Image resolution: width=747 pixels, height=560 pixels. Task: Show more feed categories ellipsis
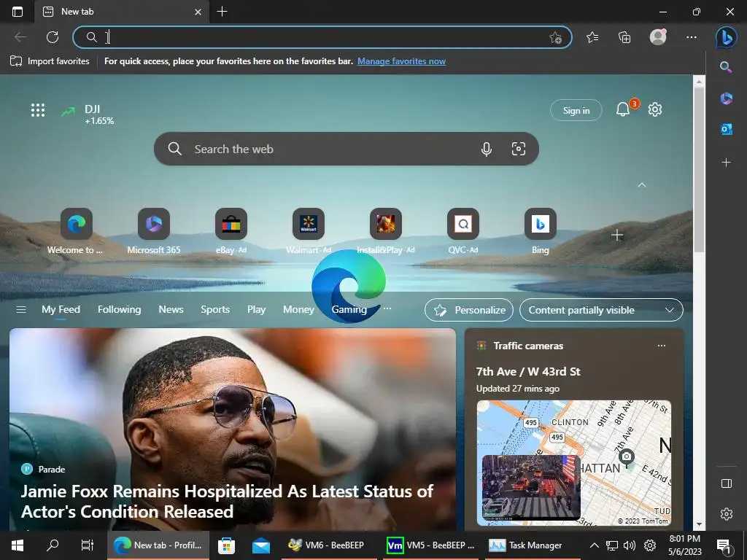point(387,308)
